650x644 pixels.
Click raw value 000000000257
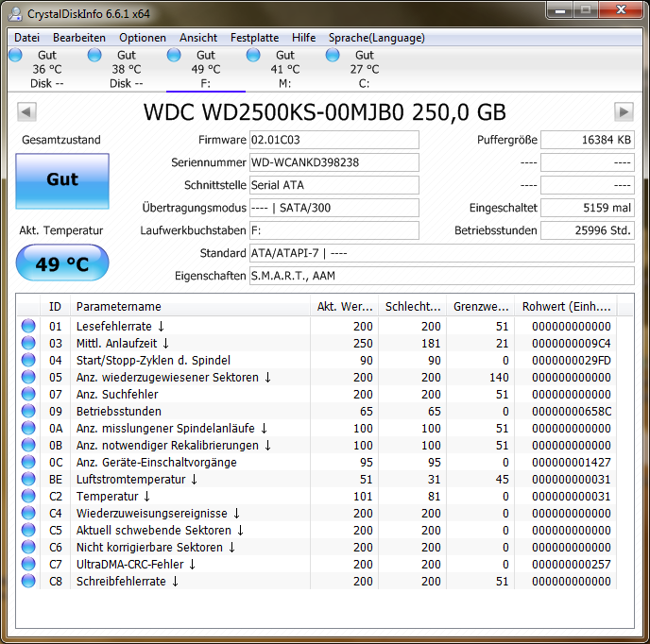pos(572,564)
